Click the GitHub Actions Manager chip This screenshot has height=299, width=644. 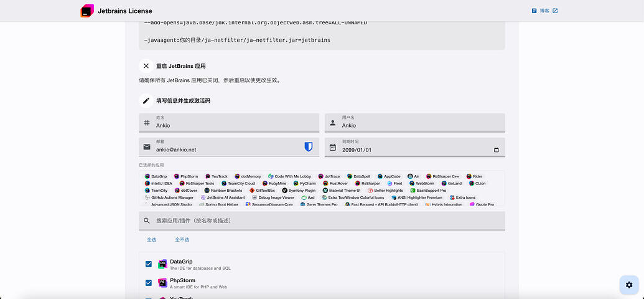[169, 197]
